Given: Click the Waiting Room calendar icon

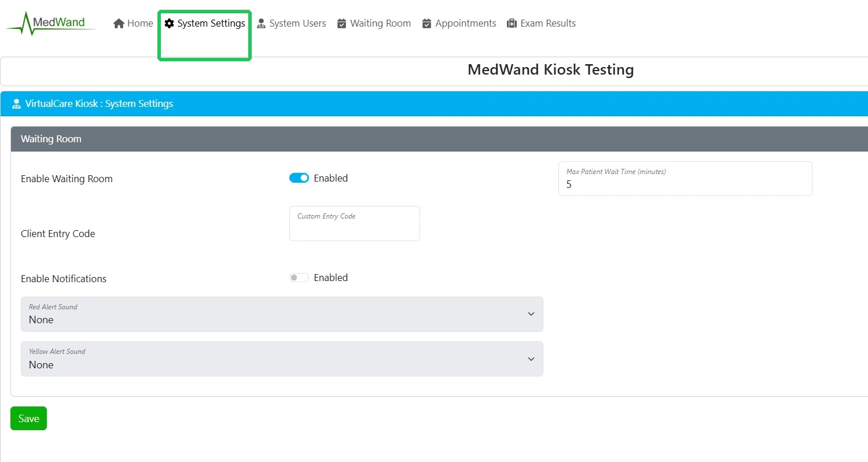Looking at the screenshot, I should (341, 24).
